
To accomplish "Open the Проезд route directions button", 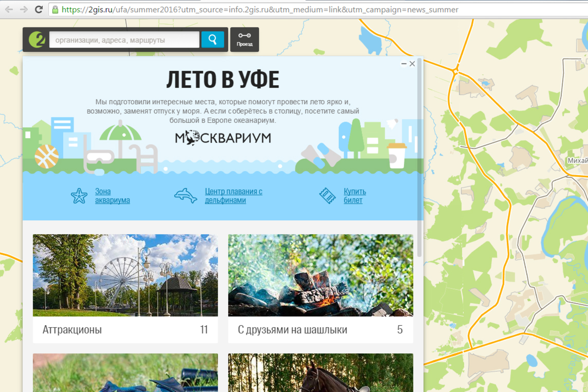I will 244,39.
